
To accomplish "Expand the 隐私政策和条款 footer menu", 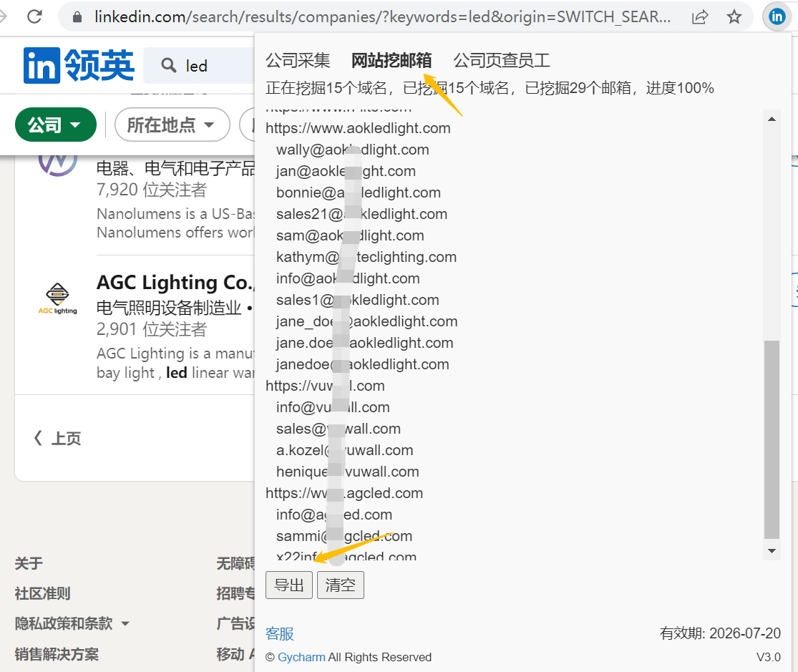I will [72, 623].
